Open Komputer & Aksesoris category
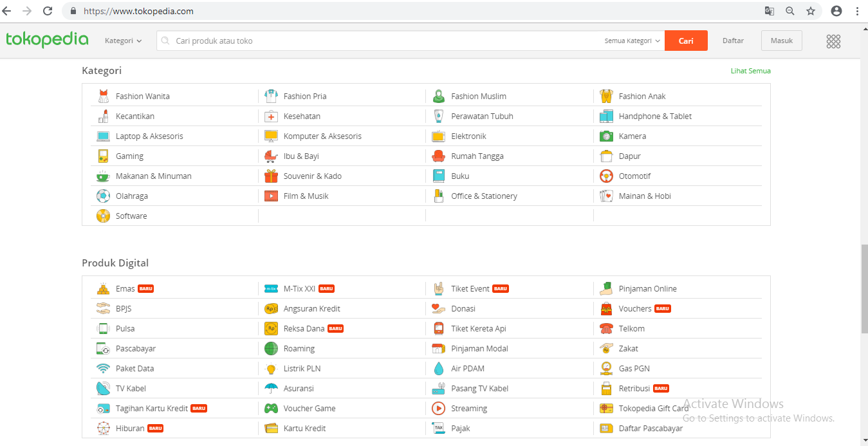This screenshot has height=446, width=868. click(x=322, y=136)
